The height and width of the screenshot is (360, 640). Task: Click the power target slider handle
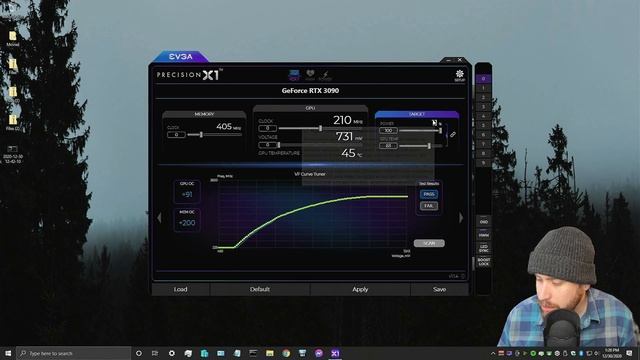[440, 131]
